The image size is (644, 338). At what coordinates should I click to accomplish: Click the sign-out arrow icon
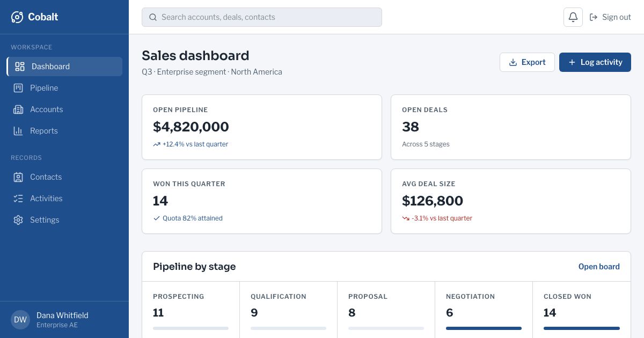594,17
